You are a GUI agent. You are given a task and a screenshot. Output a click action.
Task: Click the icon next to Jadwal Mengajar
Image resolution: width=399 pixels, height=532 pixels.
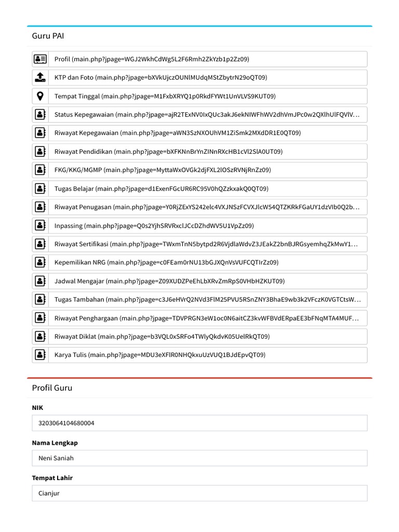pos(40,281)
